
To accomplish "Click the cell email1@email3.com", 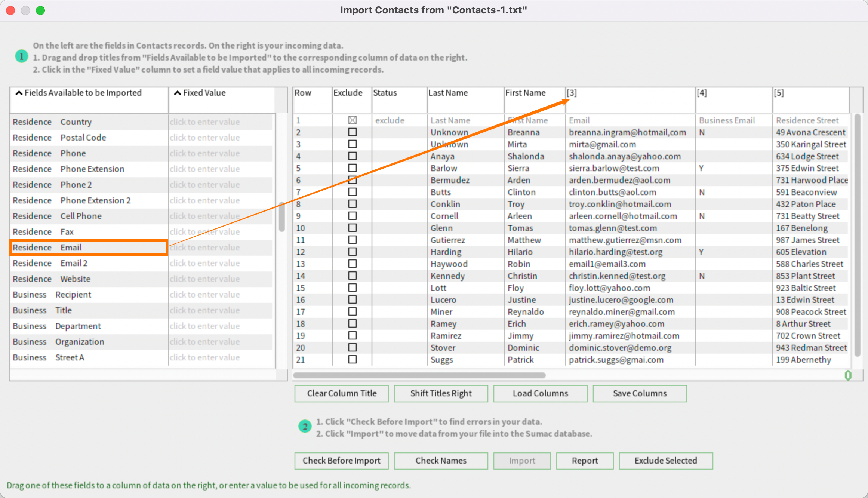I will coord(607,264).
